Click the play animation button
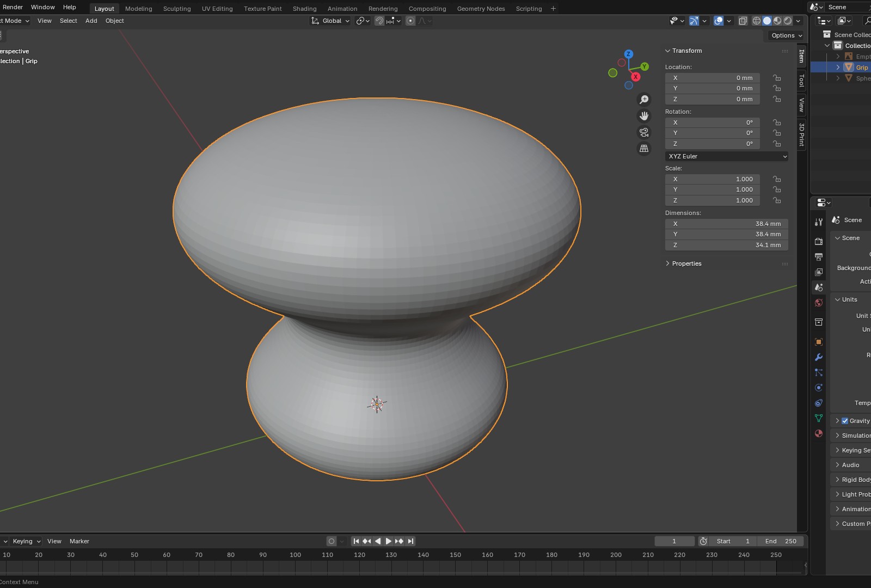The image size is (871, 588). tap(388, 541)
